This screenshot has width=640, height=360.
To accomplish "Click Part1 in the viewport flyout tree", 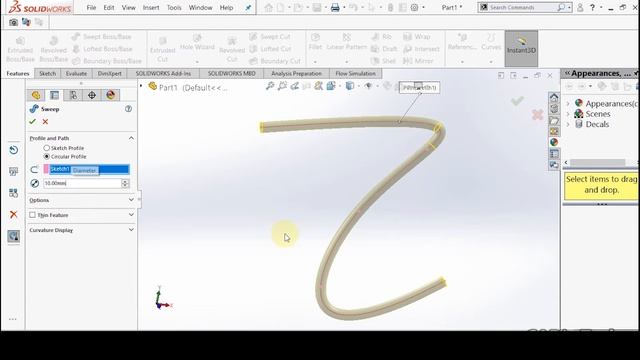I will (168, 87).
